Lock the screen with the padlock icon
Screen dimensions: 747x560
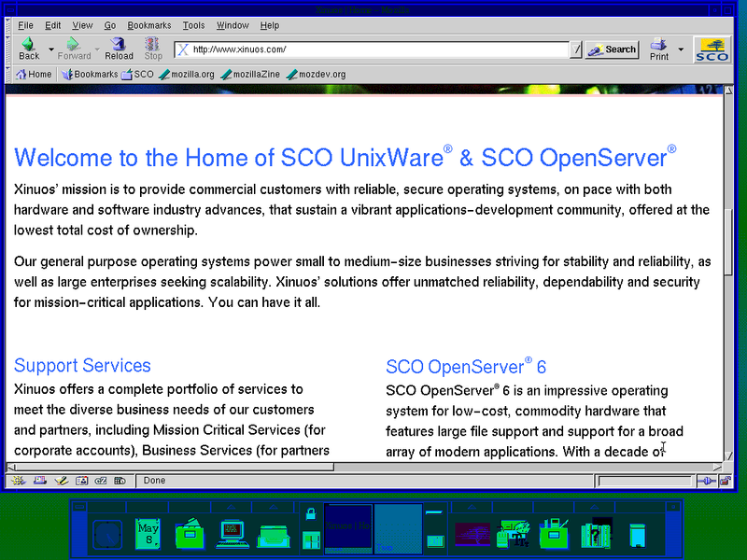(x=311, y=514)
